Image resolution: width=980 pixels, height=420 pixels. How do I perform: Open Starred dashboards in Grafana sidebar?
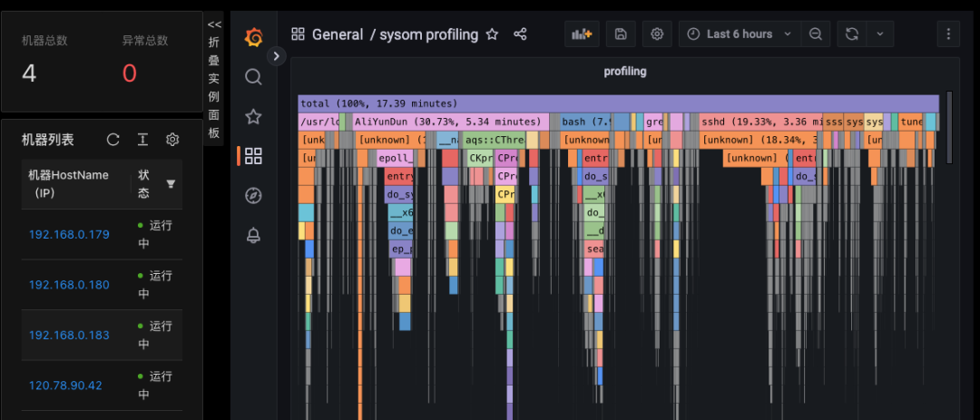253,116
